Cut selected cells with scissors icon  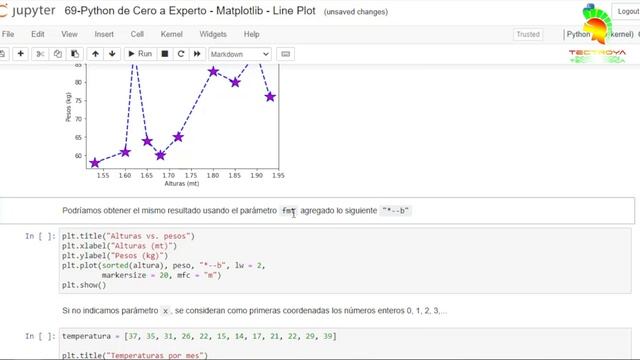40,54
